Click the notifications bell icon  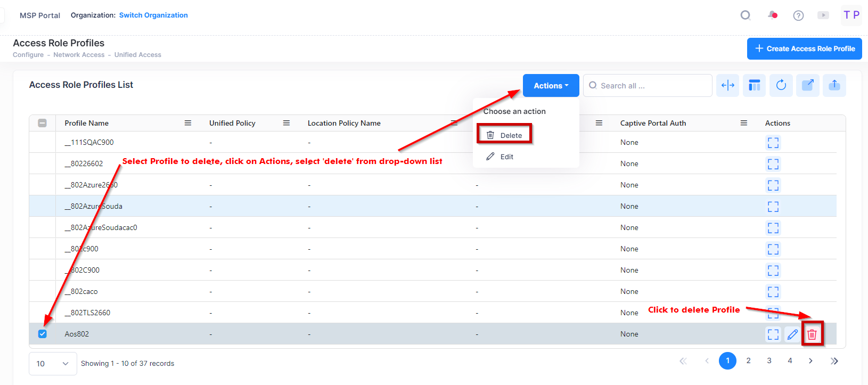[772, 15]
